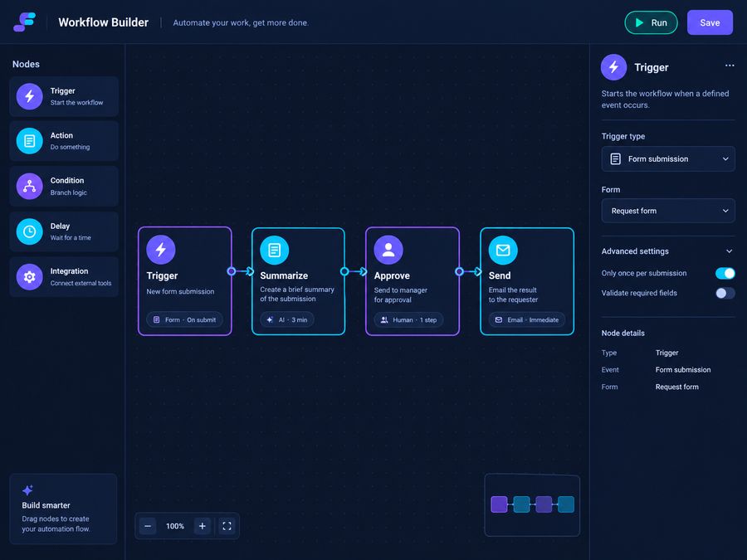The width and height of the screenshot is (747, 560).
Task: Click the first purple block in minimap
Action: click(499, 504)
